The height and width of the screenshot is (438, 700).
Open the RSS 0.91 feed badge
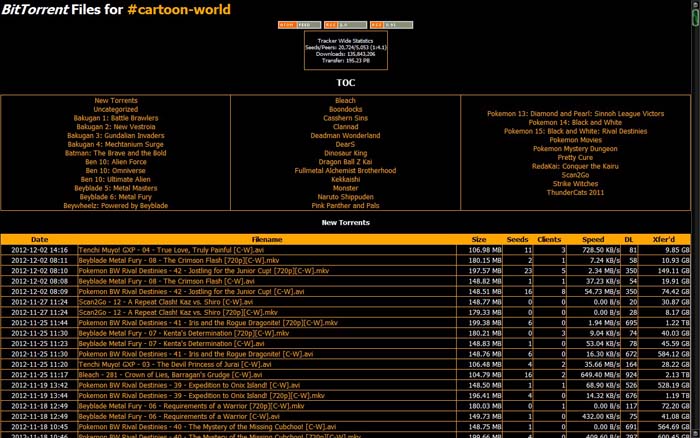point(392,25)
